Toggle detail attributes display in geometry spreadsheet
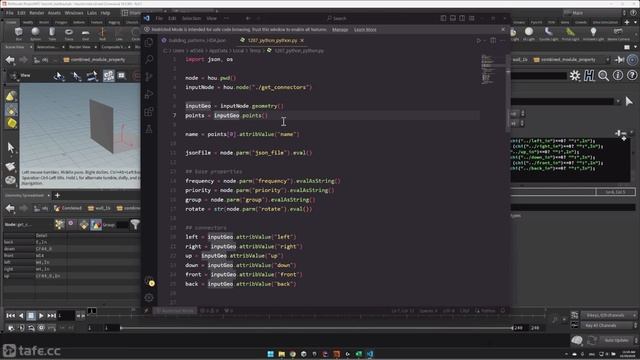 pyautogui.click(x=96, y=224)
